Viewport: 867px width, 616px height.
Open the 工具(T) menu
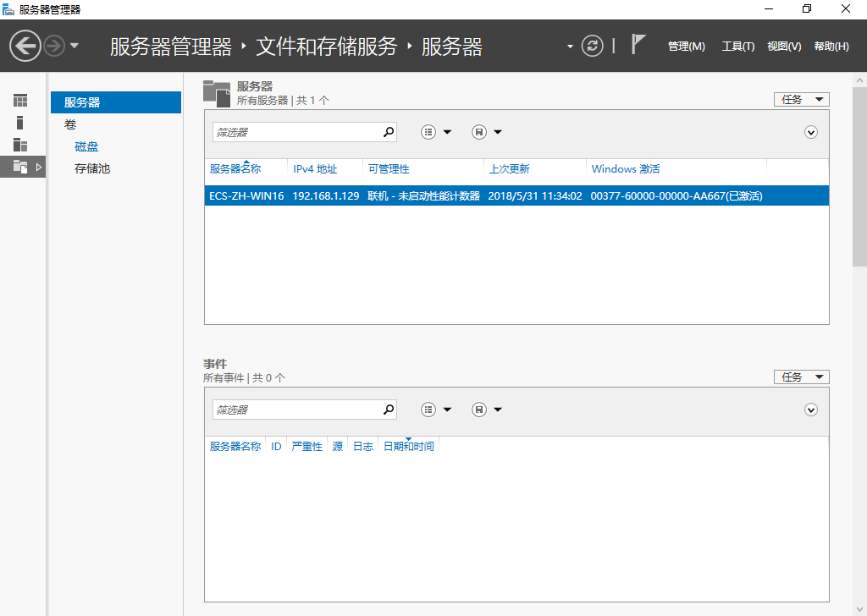[737, 47]
